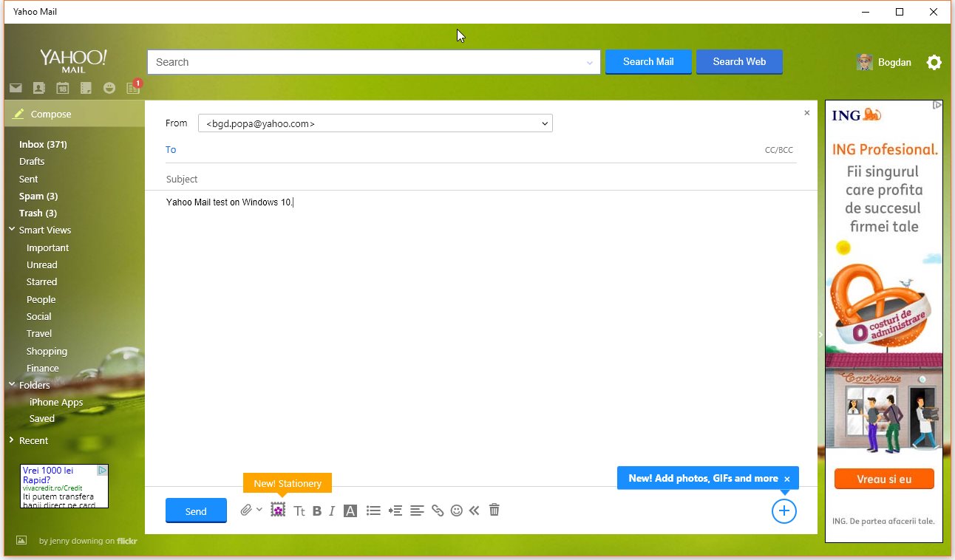Viewport: 955px width, 560px height.
Task: Change font size with the Tt icon
Action: point(299,511)
